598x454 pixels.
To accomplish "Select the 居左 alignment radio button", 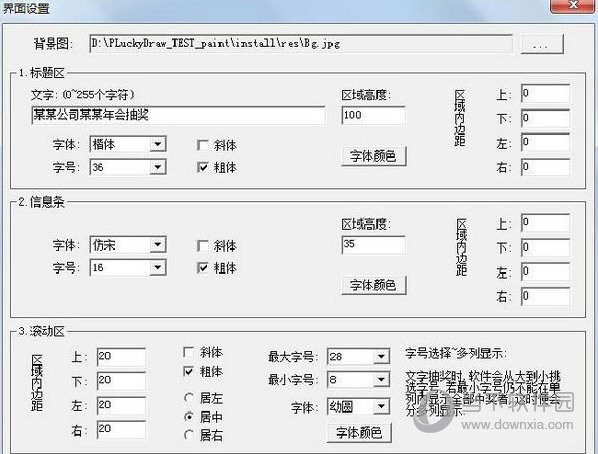I will 188,398.
